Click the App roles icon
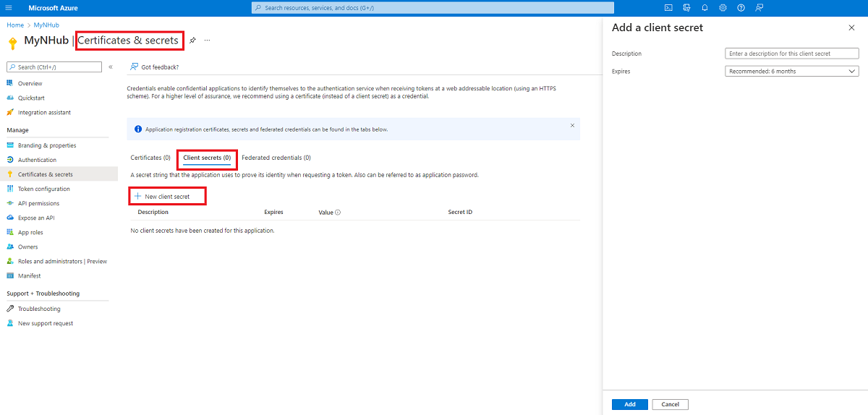 click(x=10, y=232)
